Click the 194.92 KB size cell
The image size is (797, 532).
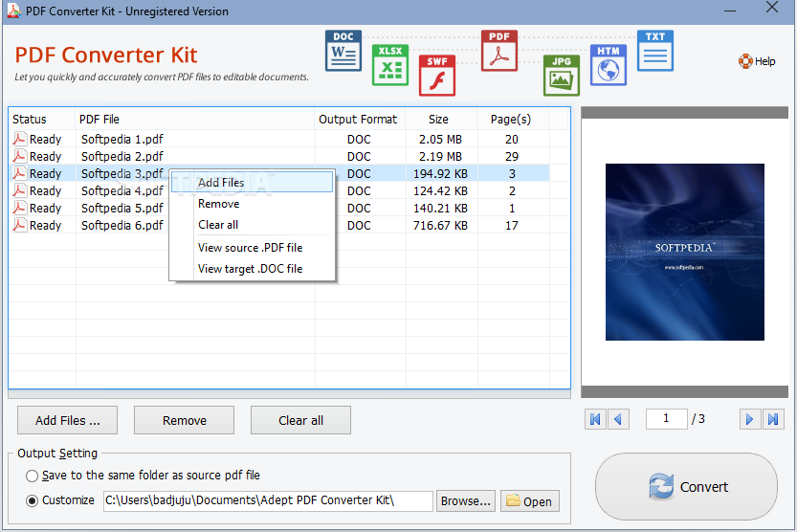pos(440,174)
